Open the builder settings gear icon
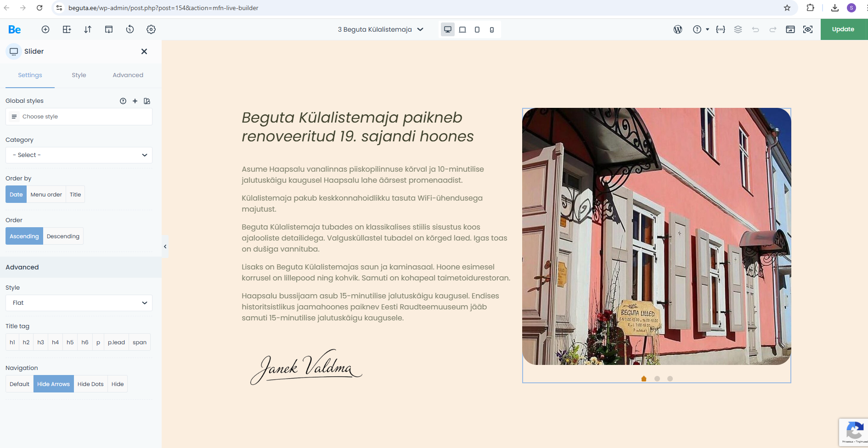This screenshot has width=868, height=448. [x=151, y=29]
